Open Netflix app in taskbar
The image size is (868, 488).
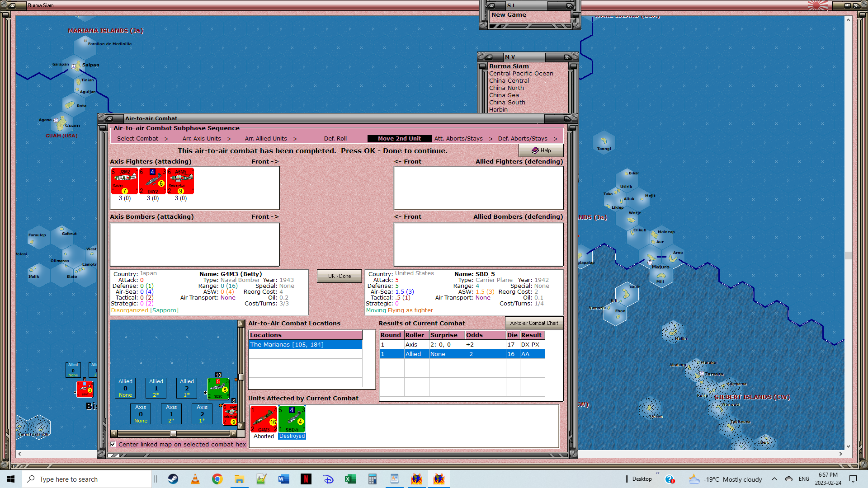pos(306,479)
